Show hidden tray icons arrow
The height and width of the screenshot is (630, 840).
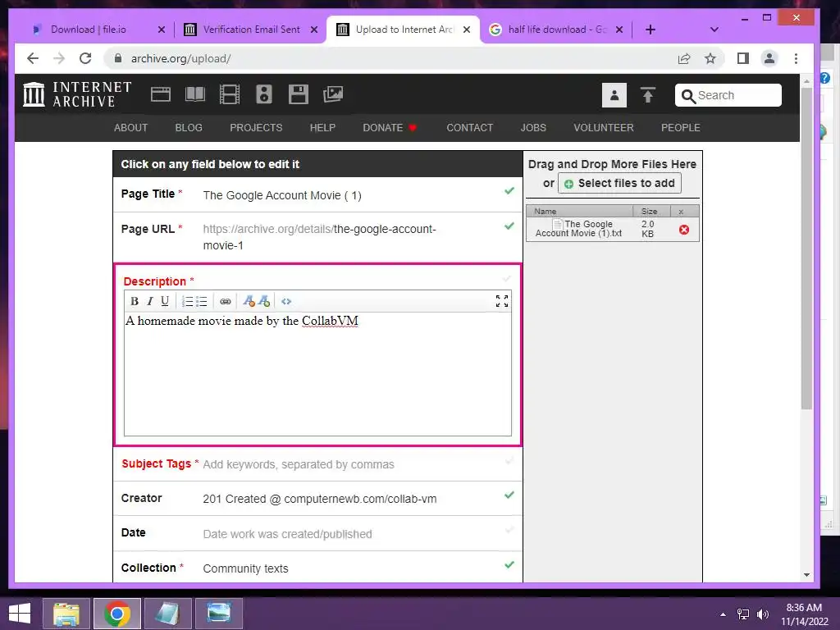coord(724,614)
